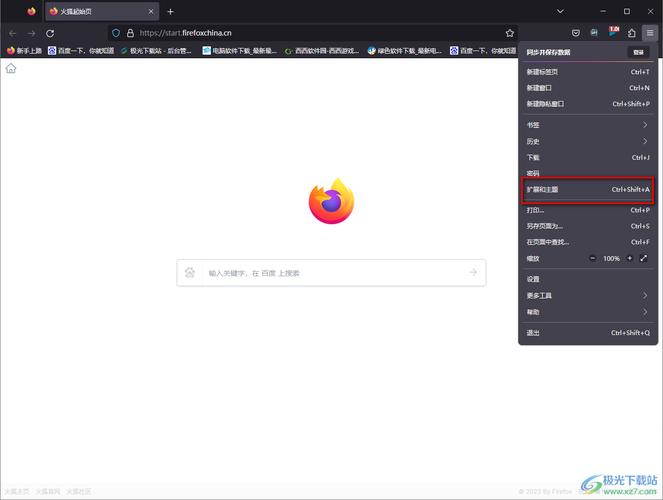Open a new tab with the plus icon
663x500 pixels.
tap(170, 12)
